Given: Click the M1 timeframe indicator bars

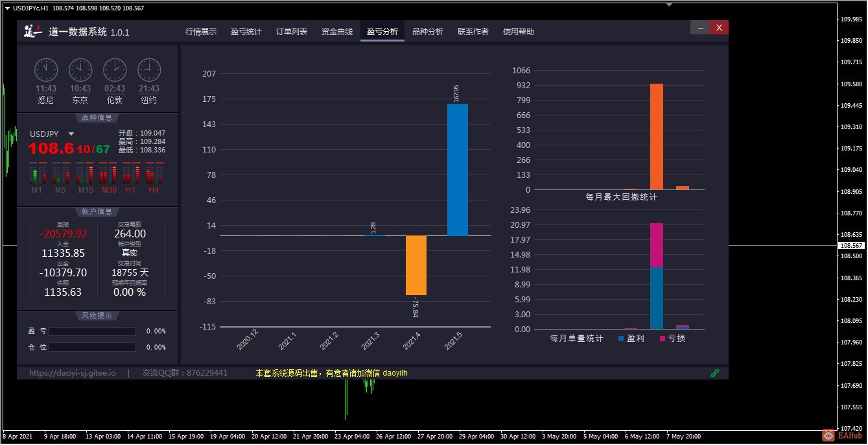Looking at the screenshot, I should pyautogui.click(x=38, y=174).
